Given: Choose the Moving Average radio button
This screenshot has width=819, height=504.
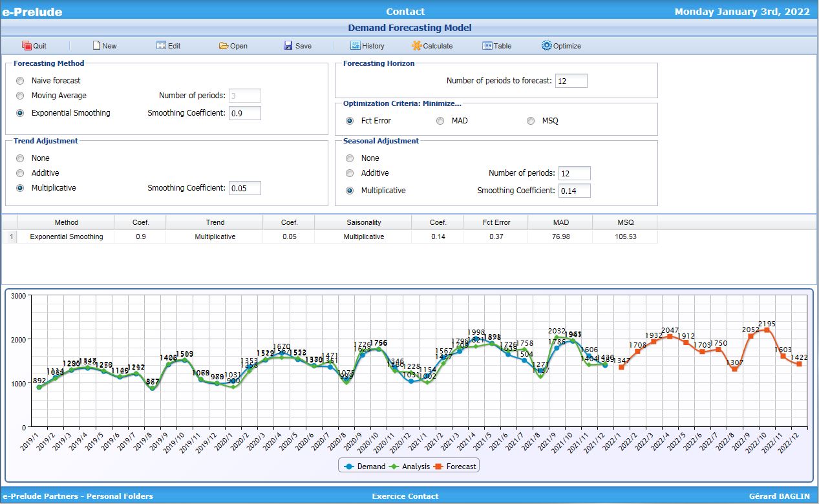Looking at the screenshot, I should pyautogui.click(x=20, y=96).
